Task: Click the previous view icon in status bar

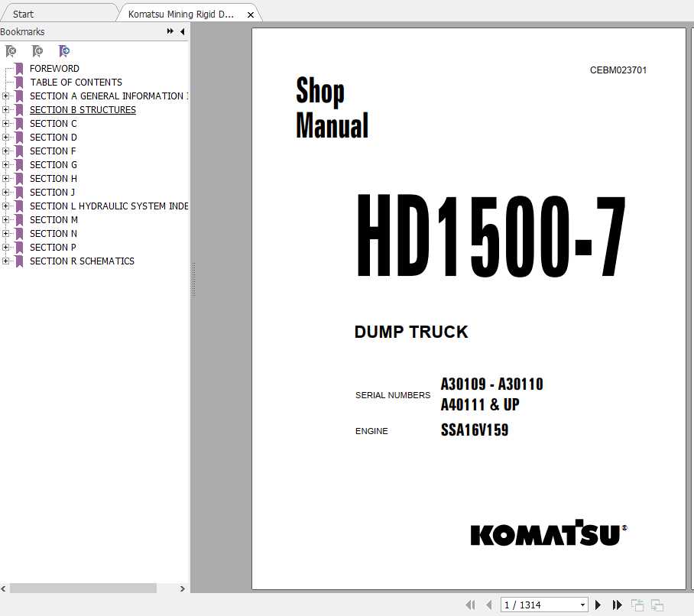Action: (x=637, y=605)
